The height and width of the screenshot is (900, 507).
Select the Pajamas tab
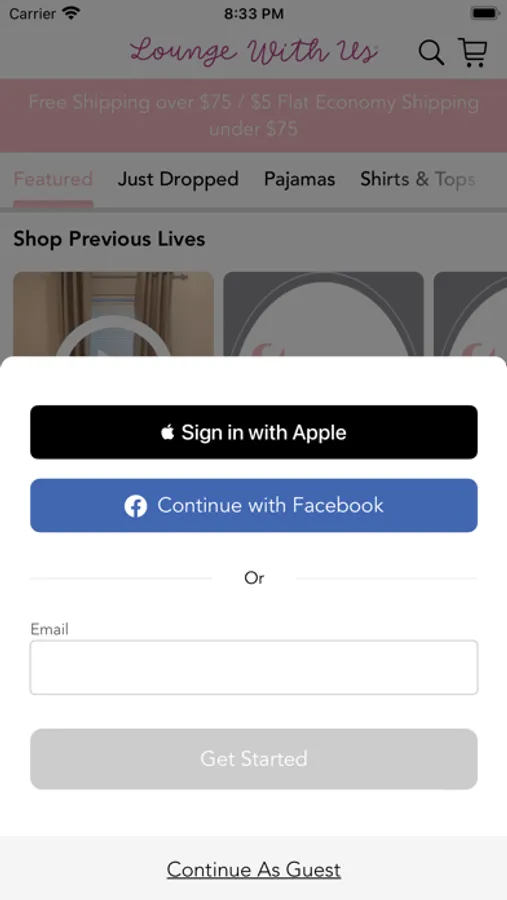tap(299, 179)
